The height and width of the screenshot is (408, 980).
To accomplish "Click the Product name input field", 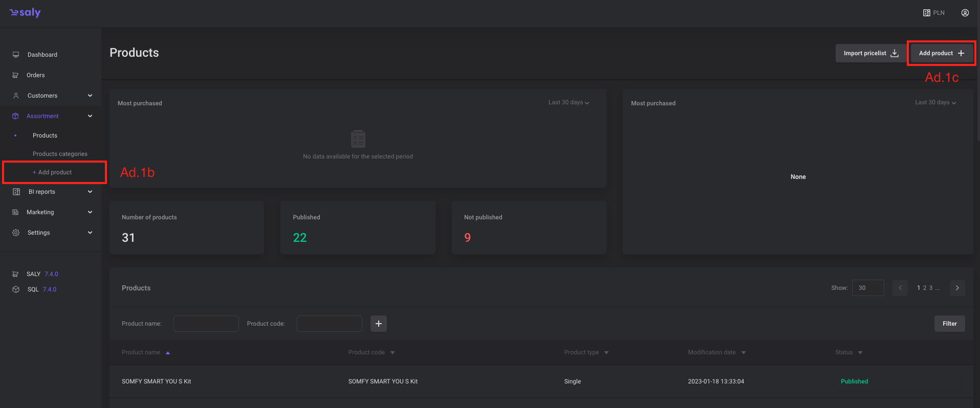I will click(x=206, y=324).
